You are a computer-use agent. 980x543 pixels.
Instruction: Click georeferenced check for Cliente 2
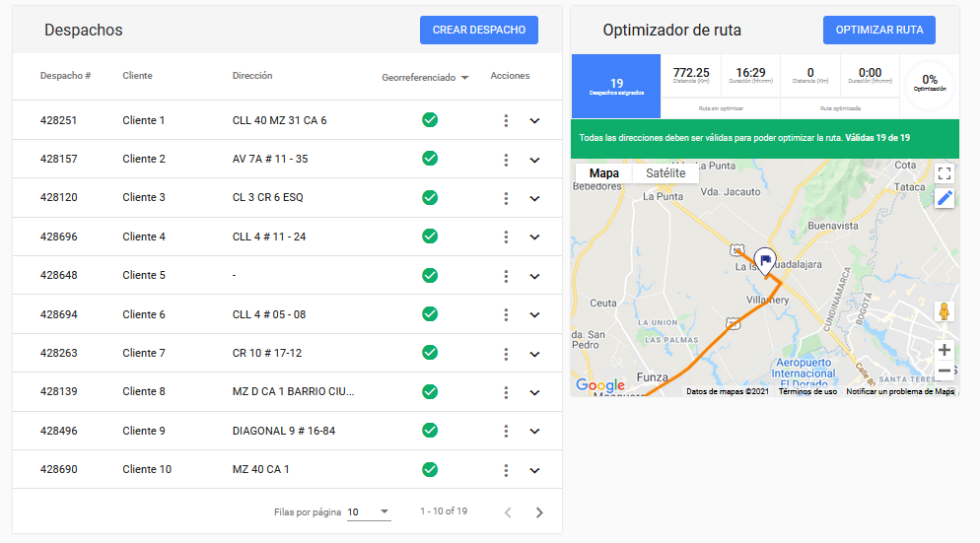[430, 159]
